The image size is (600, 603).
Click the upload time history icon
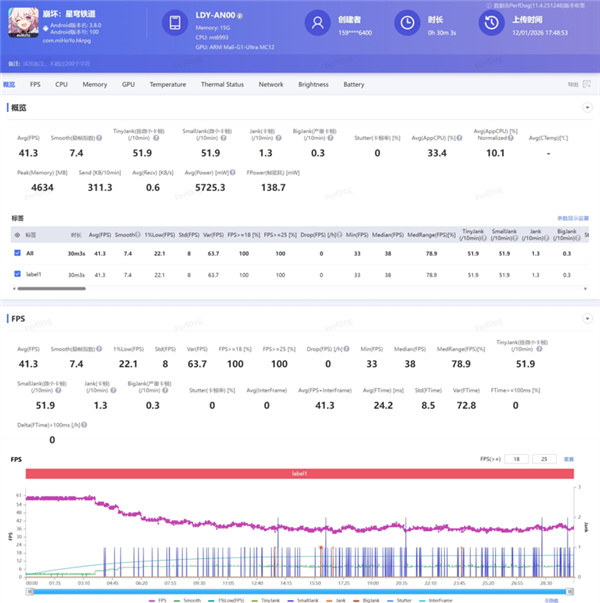492,23
